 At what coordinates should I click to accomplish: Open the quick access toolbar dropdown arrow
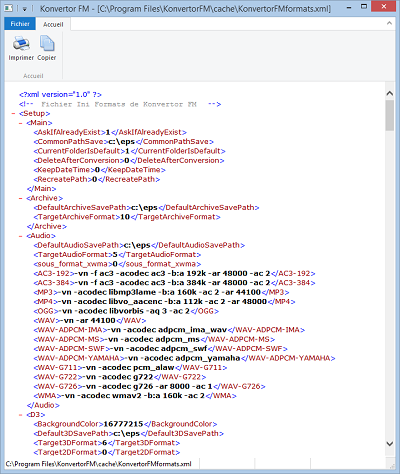point(25,9)
